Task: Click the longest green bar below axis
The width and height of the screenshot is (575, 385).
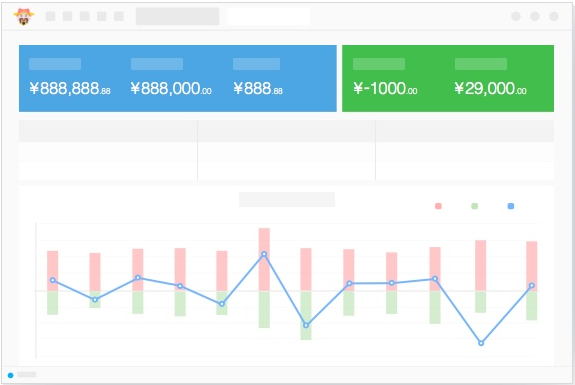Action: pyautogui.click(x=306, y=315)
